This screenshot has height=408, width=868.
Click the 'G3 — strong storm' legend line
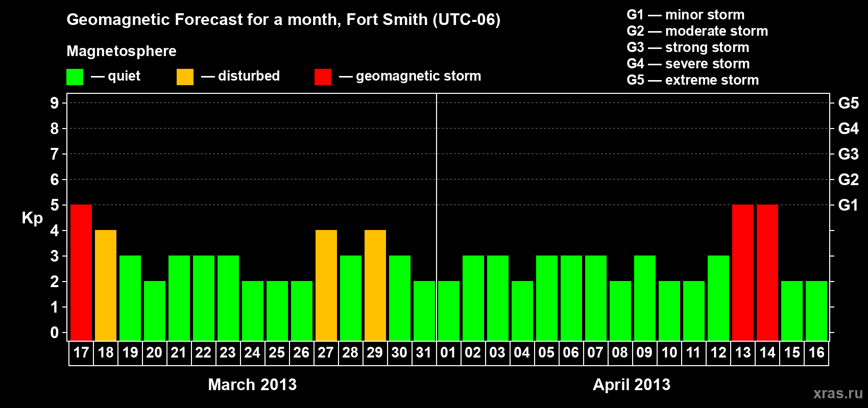click(x=688, y=47)
